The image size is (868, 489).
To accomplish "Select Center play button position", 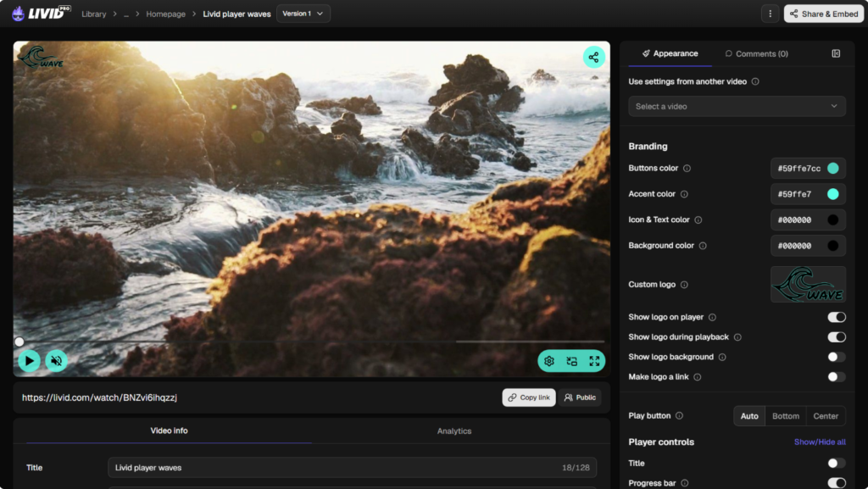I will click(x=826, y=416).
